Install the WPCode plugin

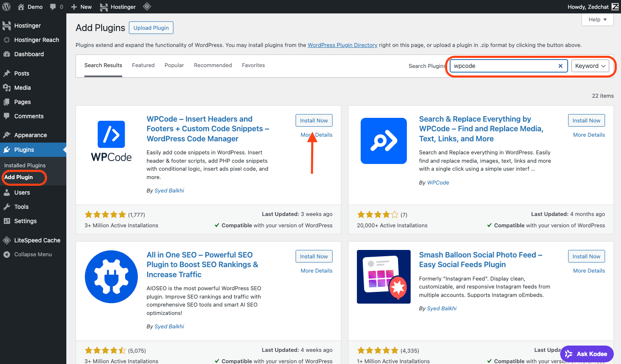[314, 120]
